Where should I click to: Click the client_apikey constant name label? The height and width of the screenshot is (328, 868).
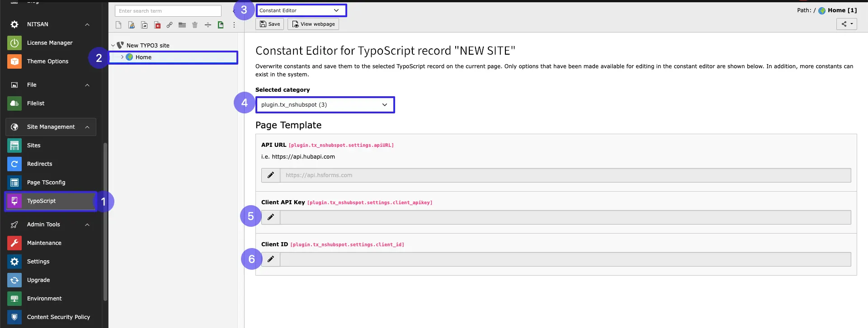pyautogui.click(x=370, y=203)
